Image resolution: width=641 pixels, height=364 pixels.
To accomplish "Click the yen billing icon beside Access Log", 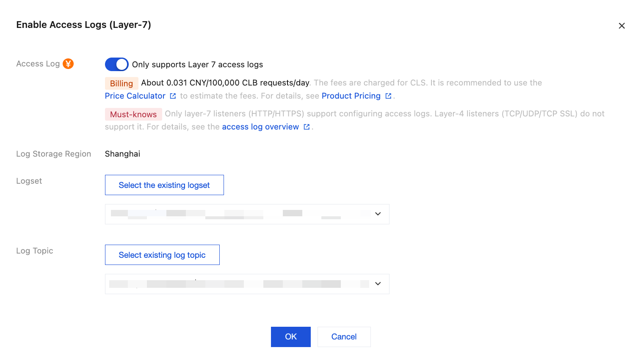I will [68, 64].
